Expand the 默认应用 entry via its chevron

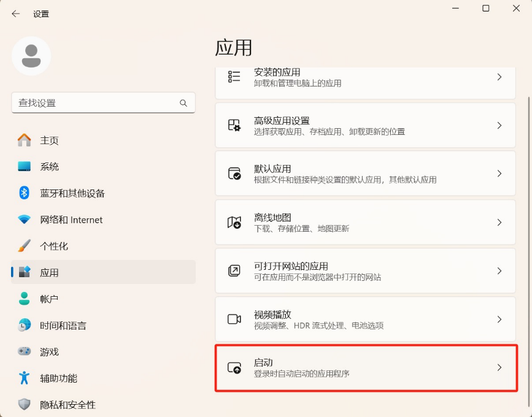tap(499, 174)
